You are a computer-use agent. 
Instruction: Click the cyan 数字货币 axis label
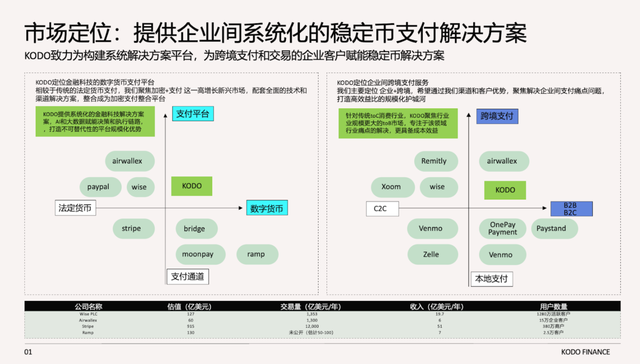(267, 208)
